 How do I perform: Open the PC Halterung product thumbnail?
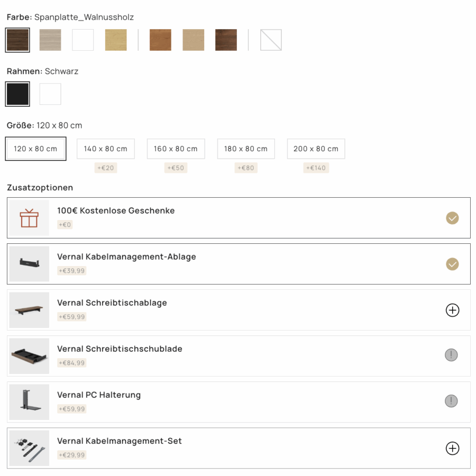click(29, 402)
